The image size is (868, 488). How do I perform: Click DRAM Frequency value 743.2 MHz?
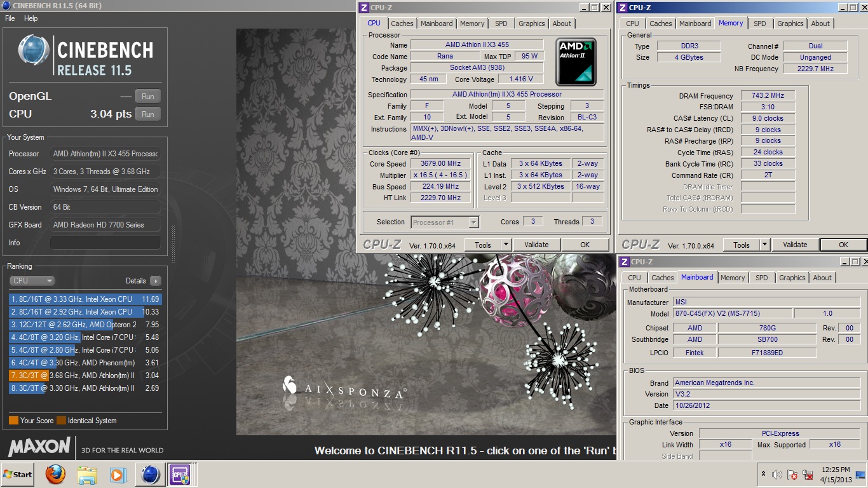coord(768,96)
